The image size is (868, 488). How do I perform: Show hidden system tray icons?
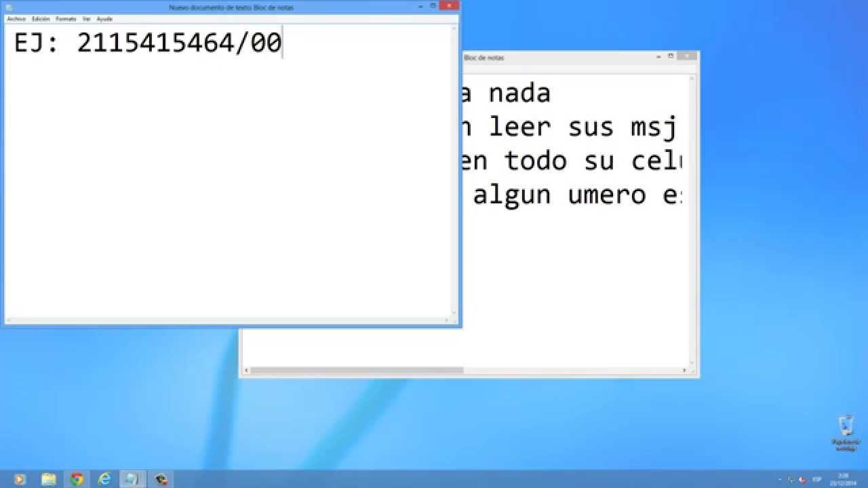pos(780,480)
